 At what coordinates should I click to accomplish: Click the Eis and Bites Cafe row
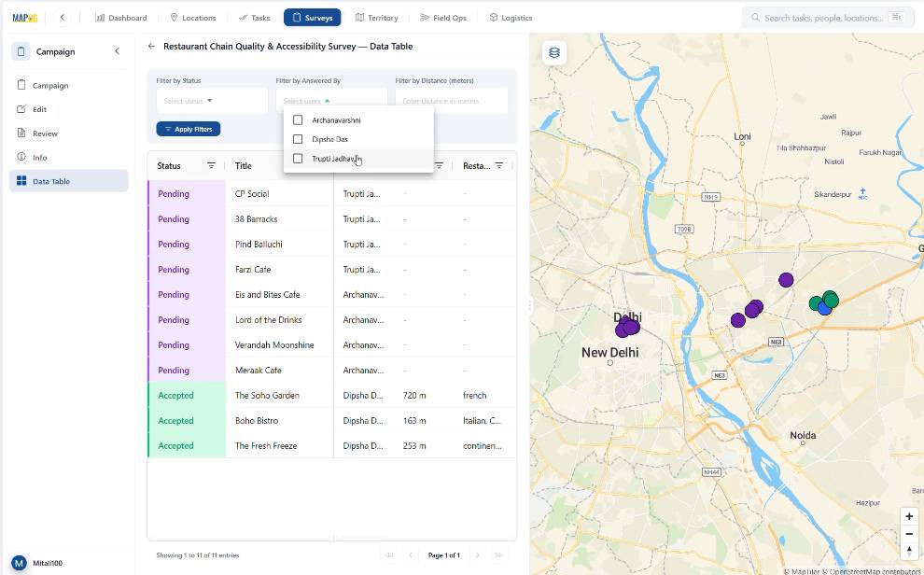(331, 295)
